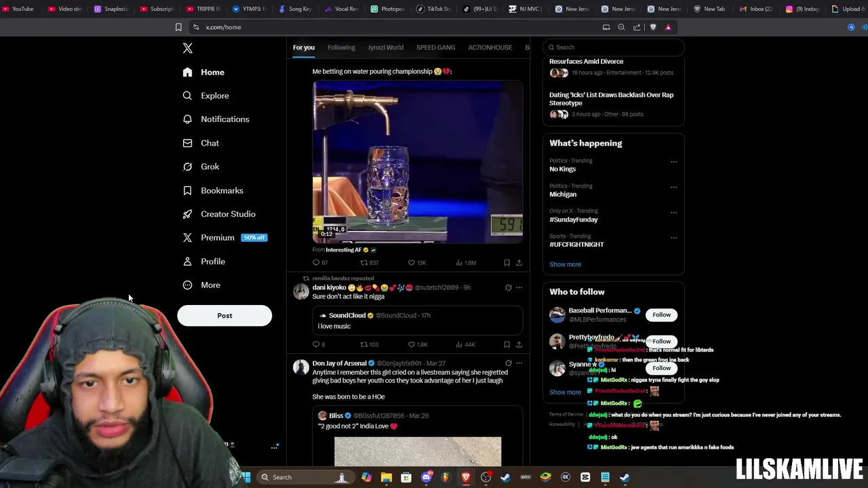Open File Explorer from the taskbar
Screen dimensions: 868x488
tap(387, 477)
